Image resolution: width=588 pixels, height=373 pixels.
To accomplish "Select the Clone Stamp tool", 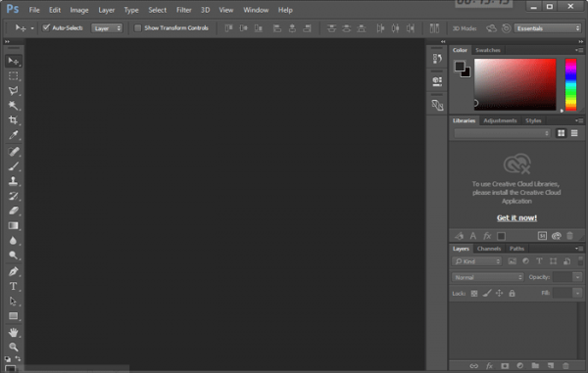I will [14, 181].
